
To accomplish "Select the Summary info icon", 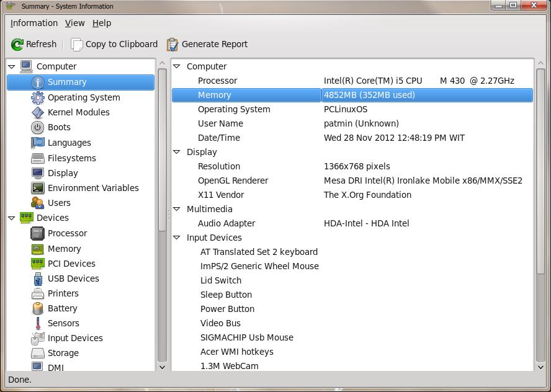I will [38, 82].
